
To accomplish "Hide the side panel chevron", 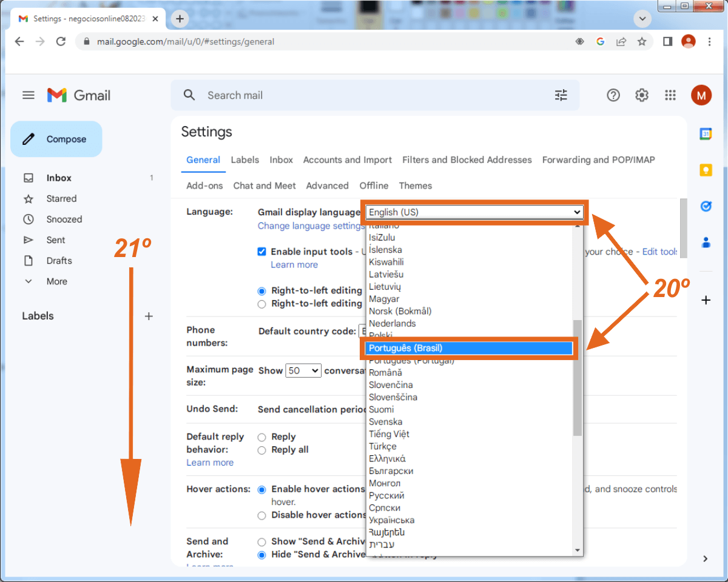I will (x=706, y=558).
